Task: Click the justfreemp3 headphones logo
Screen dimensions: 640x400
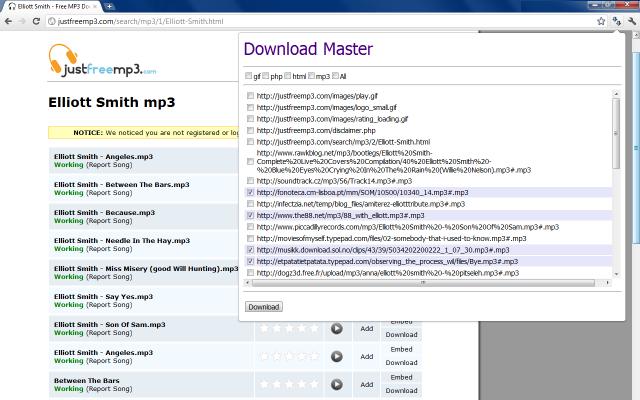Action: tap(102, 60)
